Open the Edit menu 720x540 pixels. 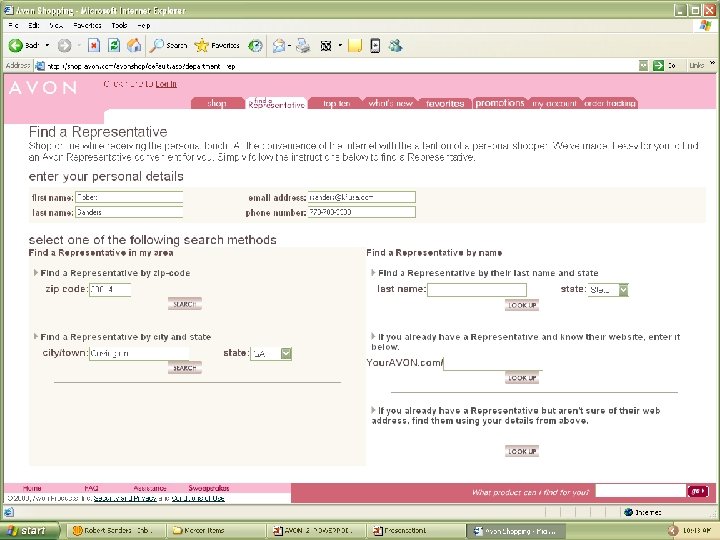pyautogui.click(x=34, y=25)
